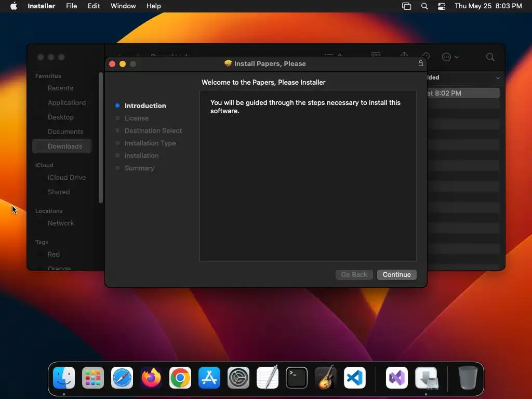532x399 pixels.
Task: Select Documents in Finder sidebar
Action: pyautogui.click(x=65, y=131)
